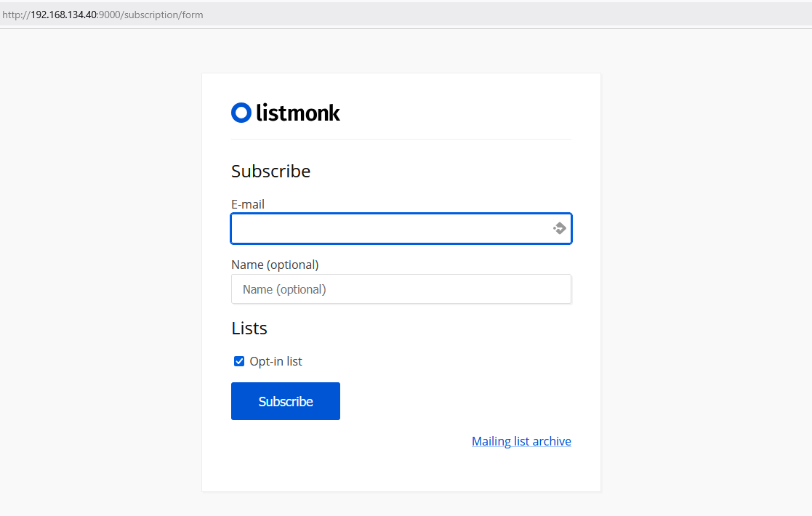This screenshot has width=812, height=516.
Task: Uncheck the Opt-in list checkbox
Action: click(x=239, y=361)
